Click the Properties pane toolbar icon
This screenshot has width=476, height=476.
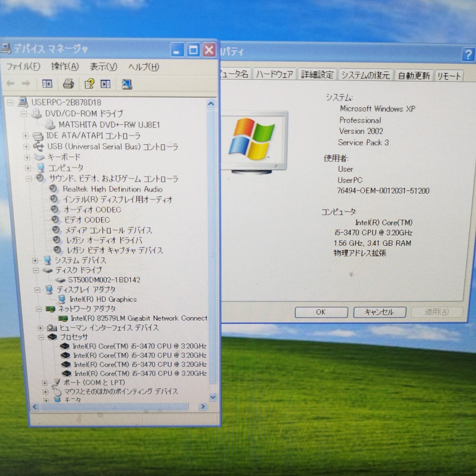click(x=106, y=84)
